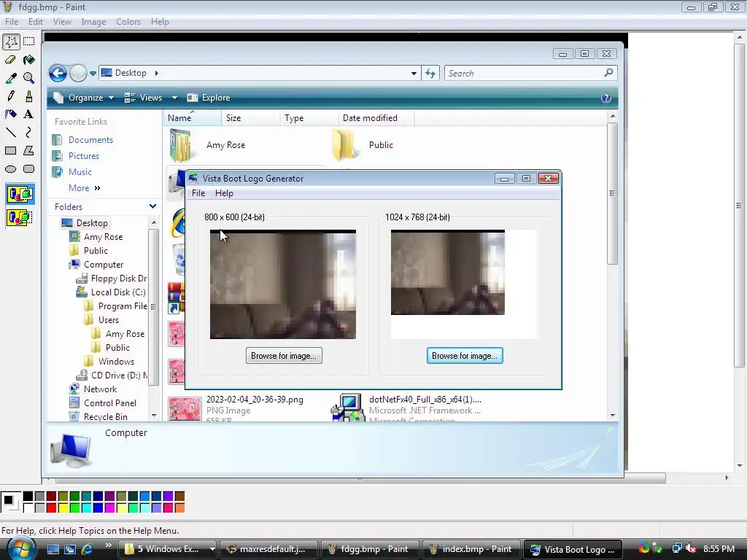Switch to maxresdefault.j... taskbar button
This screenshot has height=560, width=747.
point(268,549)
